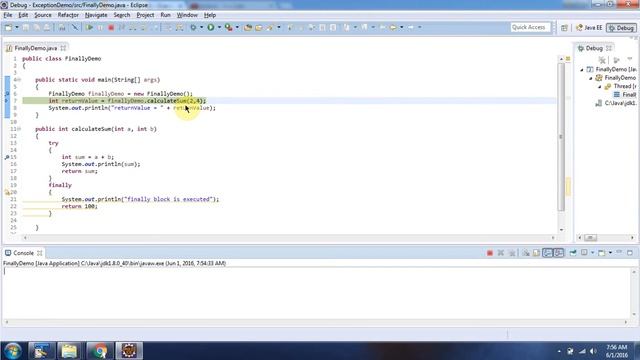This screenshot has height=360, width=640.
Task: Click the Open Type toolbar icon
Action: (x=248, y=27)
